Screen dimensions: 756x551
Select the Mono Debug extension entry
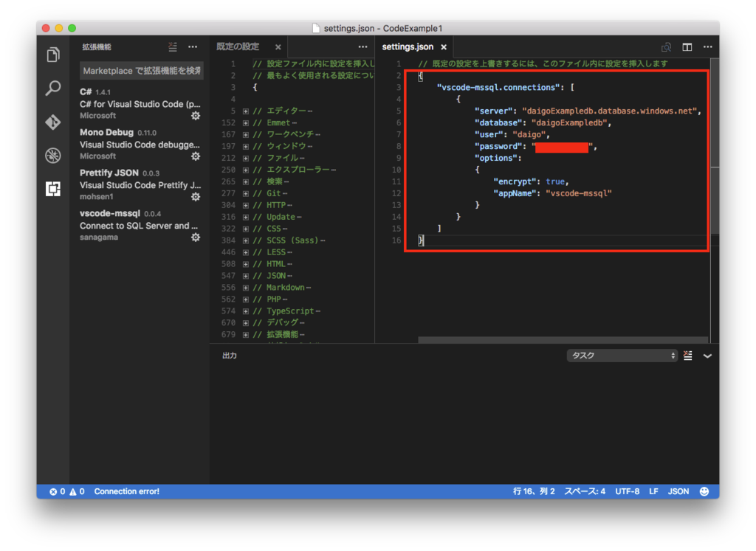click(140, 144)
